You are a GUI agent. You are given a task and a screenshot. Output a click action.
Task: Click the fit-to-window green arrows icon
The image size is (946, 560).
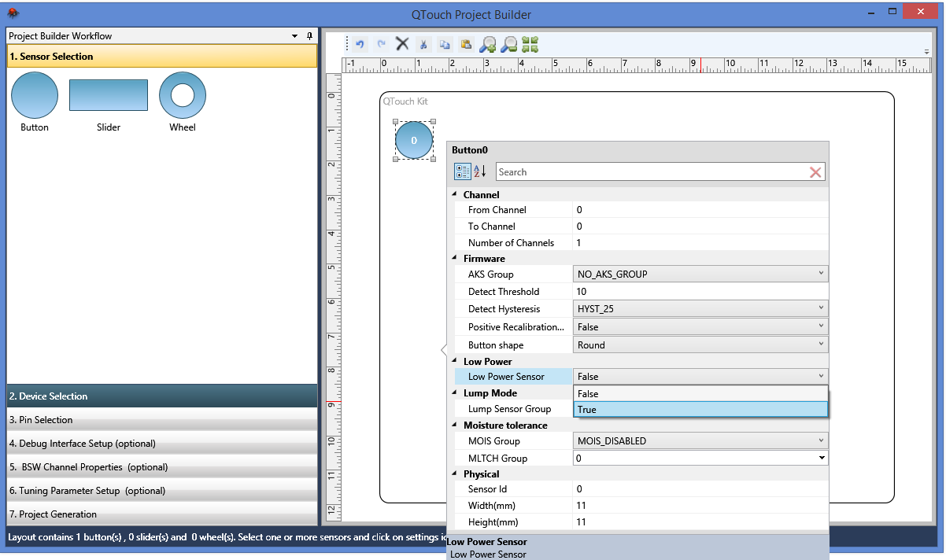pyautogui.click(x=530, y=44)
